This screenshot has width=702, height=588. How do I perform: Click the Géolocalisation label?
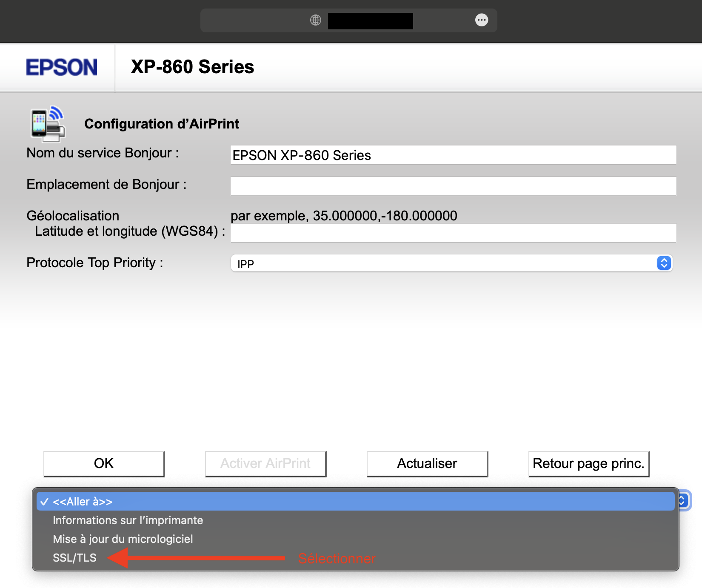[x=73, y=216]
